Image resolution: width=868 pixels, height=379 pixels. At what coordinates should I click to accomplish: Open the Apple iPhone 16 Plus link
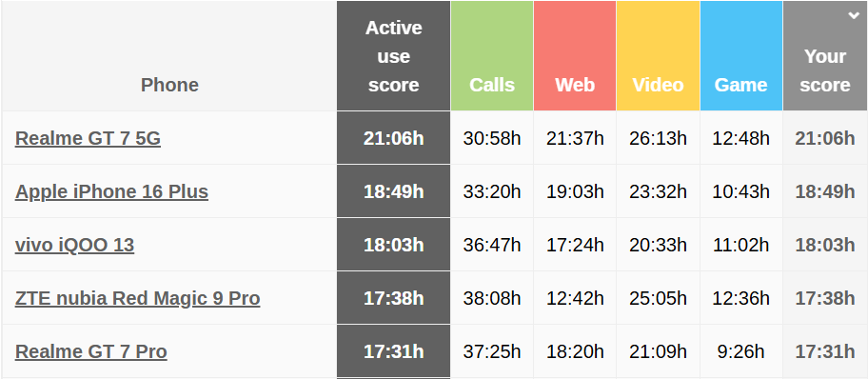coord(111,191)
